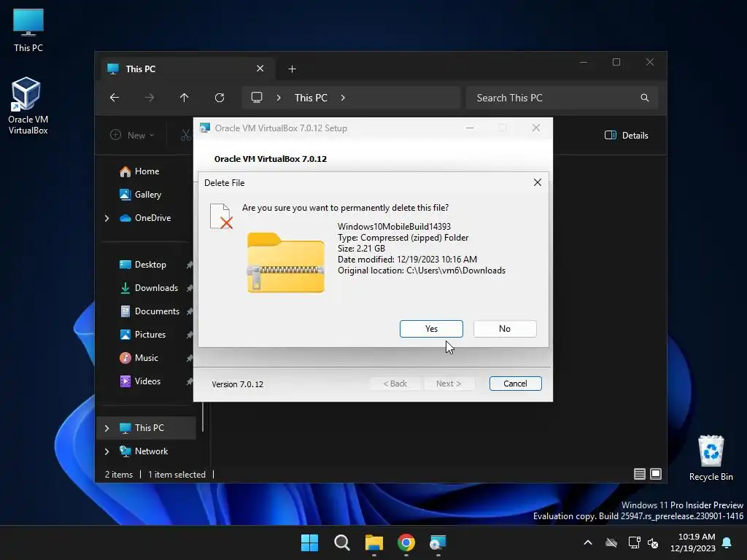Click the Cut scissors icon in the toolbar
The width and height of the screenshot is (747, 560).
point(186,135)
